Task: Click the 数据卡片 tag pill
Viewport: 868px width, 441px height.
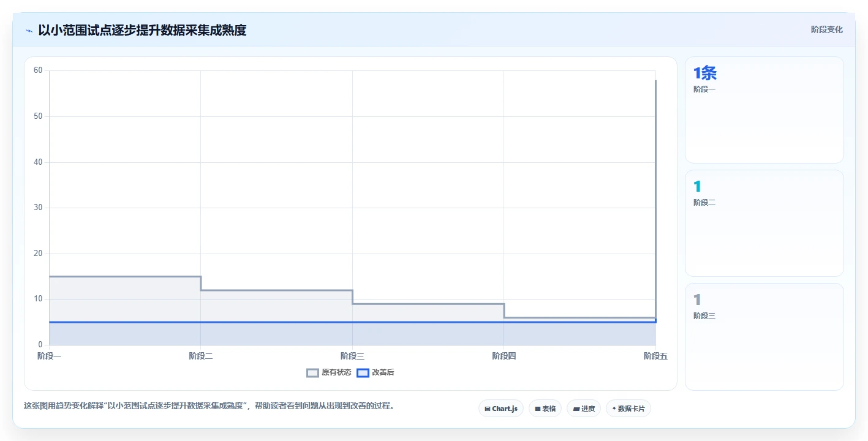Action: coord(628,409)
